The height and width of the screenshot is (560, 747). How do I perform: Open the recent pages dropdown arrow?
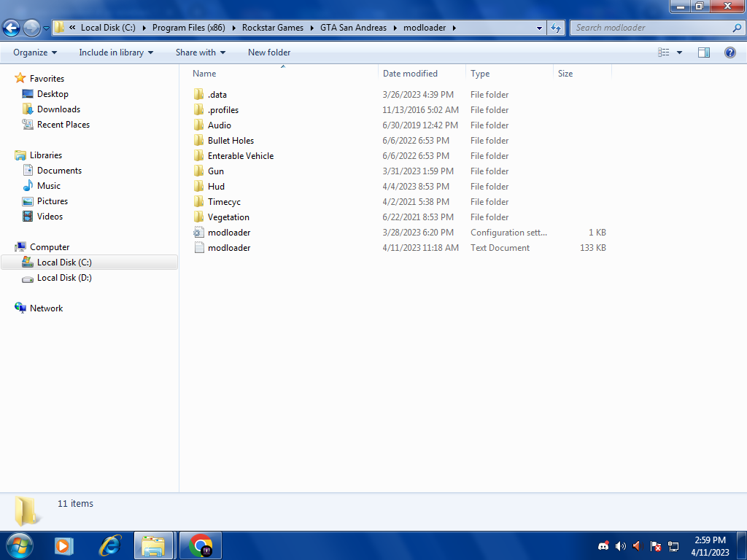pos(46,28)
